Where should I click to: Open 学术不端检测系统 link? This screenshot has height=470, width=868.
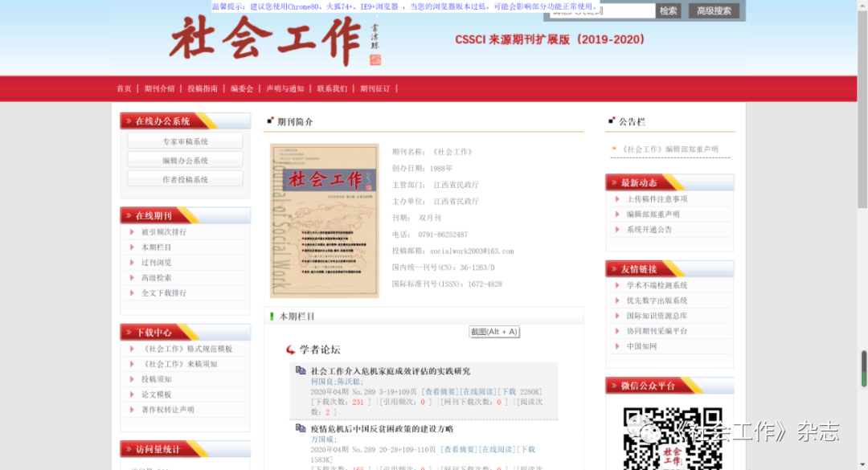tap(657, 285)
